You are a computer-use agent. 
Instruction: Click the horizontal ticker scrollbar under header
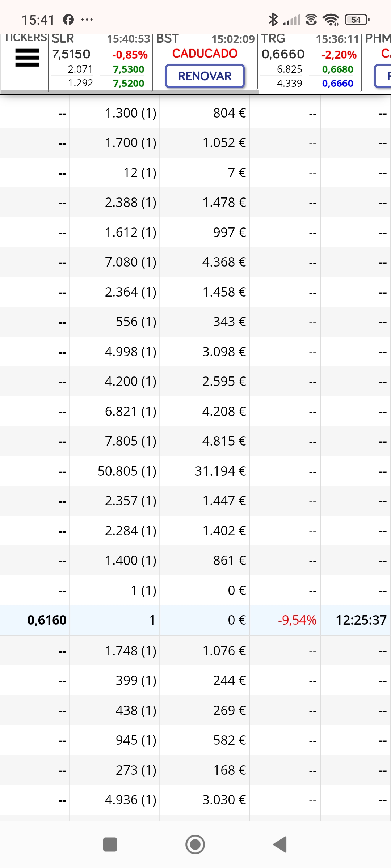(130, 92)
